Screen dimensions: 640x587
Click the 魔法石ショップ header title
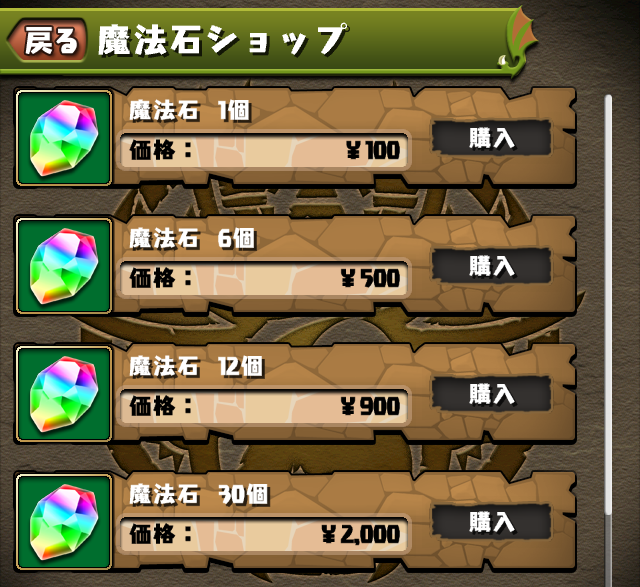click(x=223, y=40)
